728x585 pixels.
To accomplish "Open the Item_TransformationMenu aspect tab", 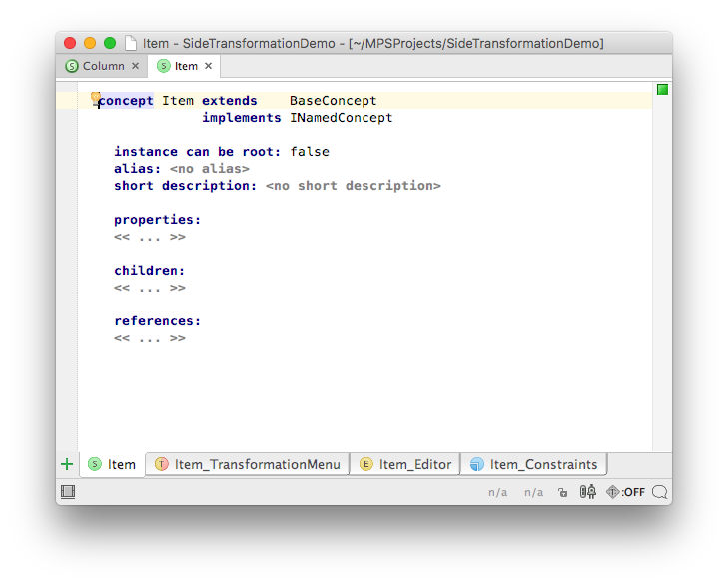I will click(248, 464).
